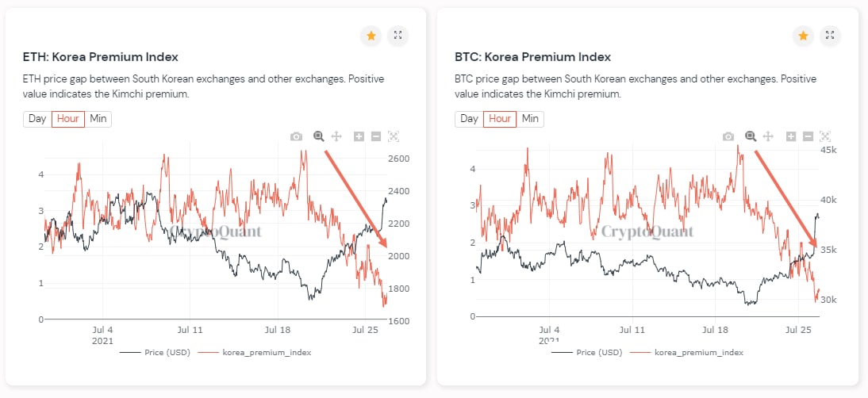868x398 pixels.
Task: Open the ETH: Korea Premium Index title
Action: [100, 57]
